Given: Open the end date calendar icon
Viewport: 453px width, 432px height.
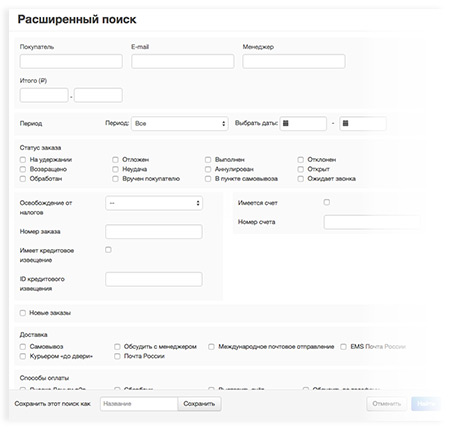Looking at the screenshot, I should point(345,123).
